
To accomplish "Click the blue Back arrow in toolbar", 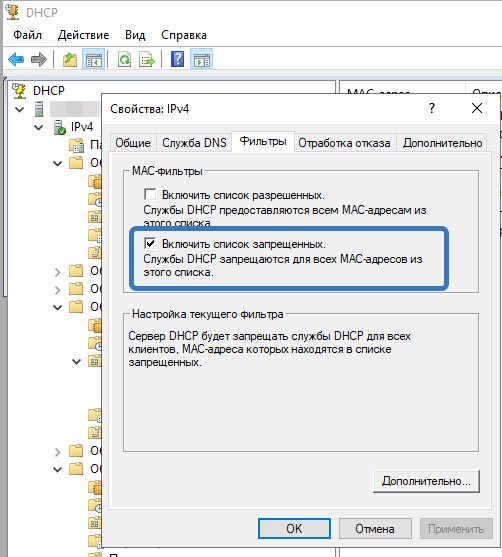I will tap(16, 59).
